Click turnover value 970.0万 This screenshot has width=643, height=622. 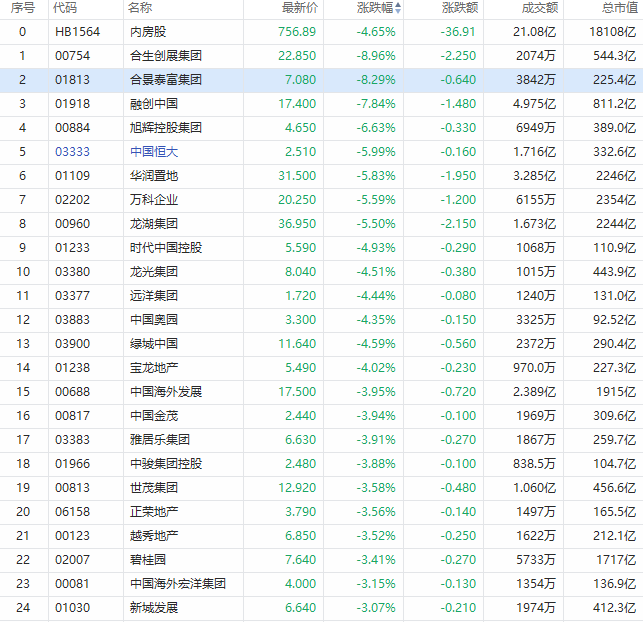(x=534, y=367)
